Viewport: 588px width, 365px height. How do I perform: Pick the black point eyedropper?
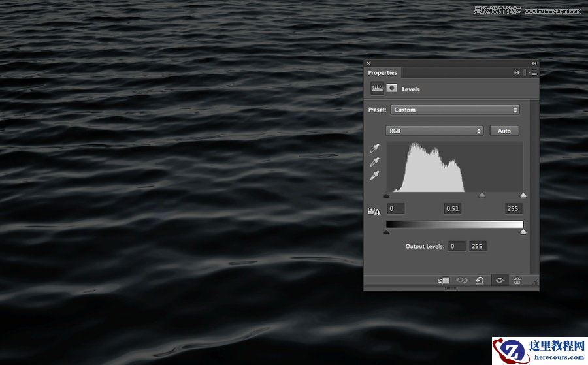[x=374, y=148]
